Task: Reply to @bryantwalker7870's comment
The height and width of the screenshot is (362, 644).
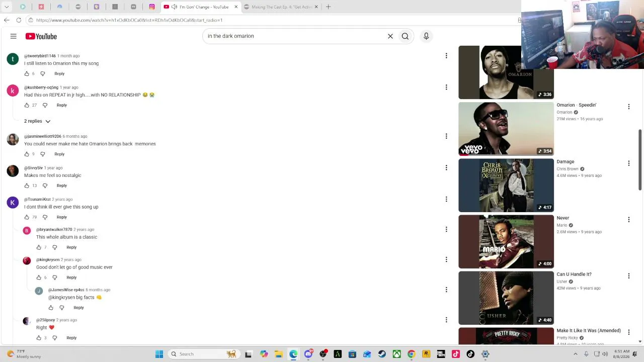Action: (x=71, y=247)
